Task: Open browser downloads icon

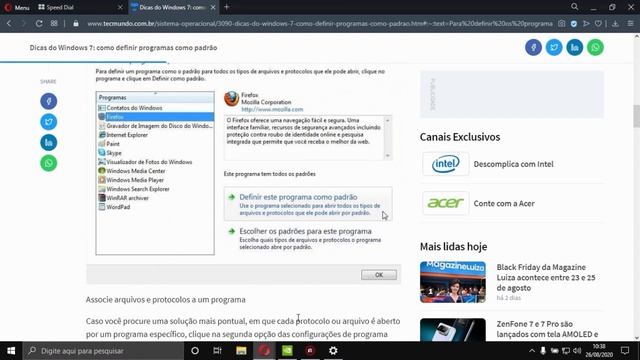Action: pos(615,24)
